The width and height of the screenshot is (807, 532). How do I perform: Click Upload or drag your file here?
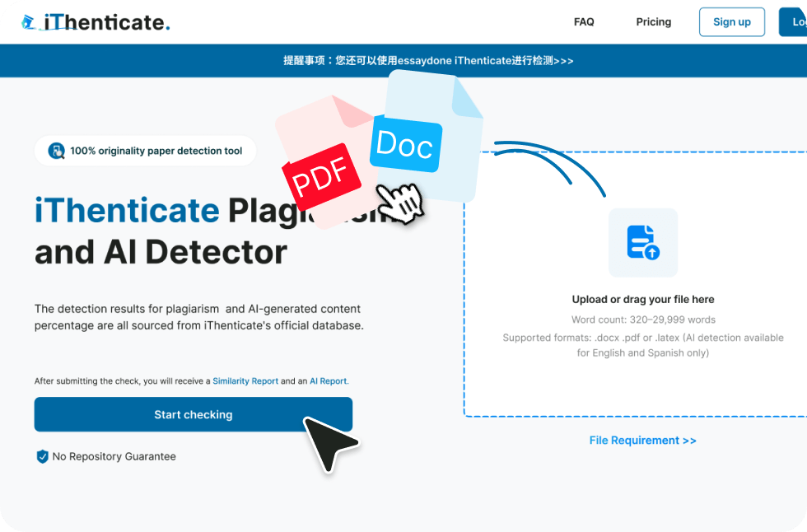click(643, 300)
